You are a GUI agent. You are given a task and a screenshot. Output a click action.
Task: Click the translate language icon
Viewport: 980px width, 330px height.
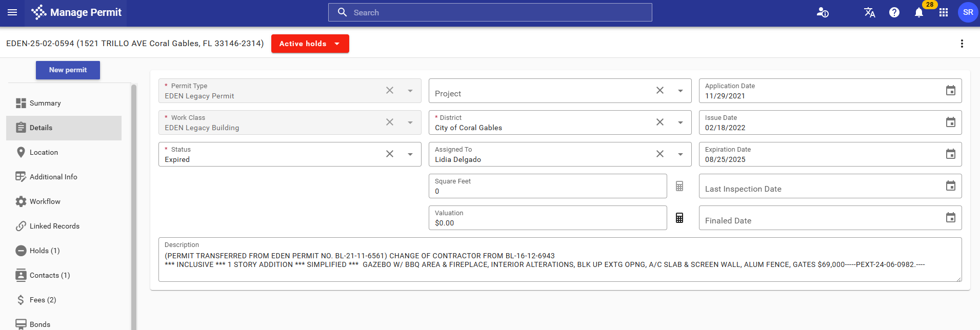point(869,12)
